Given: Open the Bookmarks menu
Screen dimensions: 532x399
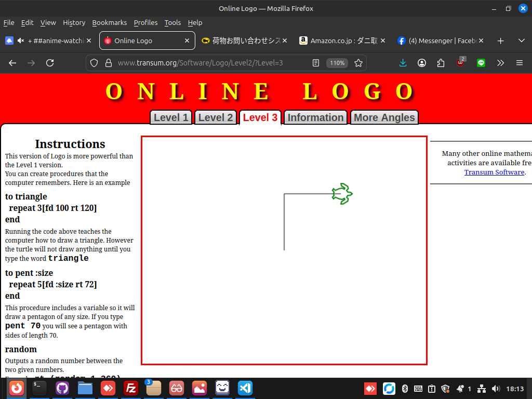Looking at the screenshot, I should point(110,22).
